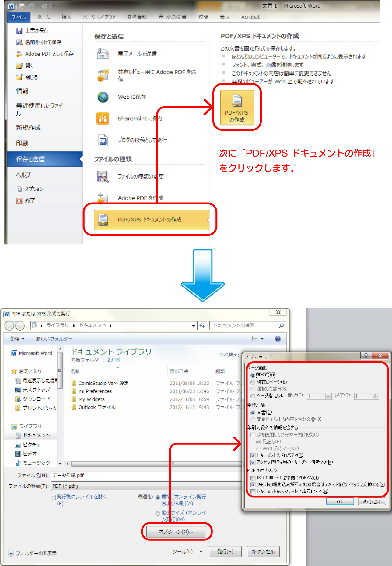
Task: Click the undo icon in title bar
Action: pos(31,6)
